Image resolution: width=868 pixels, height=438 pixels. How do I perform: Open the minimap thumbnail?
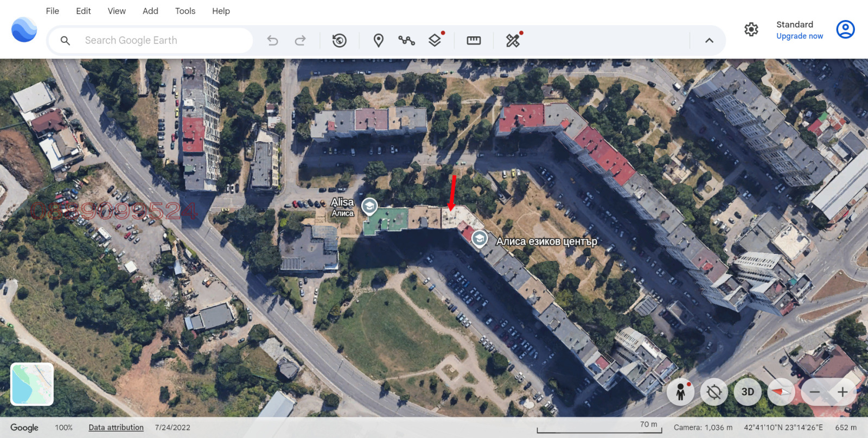tap(32, 384)
